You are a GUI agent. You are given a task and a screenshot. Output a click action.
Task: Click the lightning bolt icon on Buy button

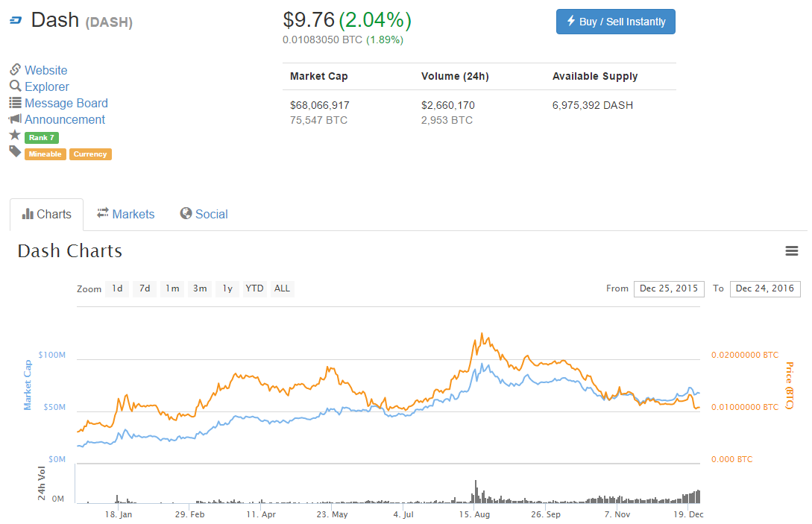pyautogui.click(x=570, y=21)
